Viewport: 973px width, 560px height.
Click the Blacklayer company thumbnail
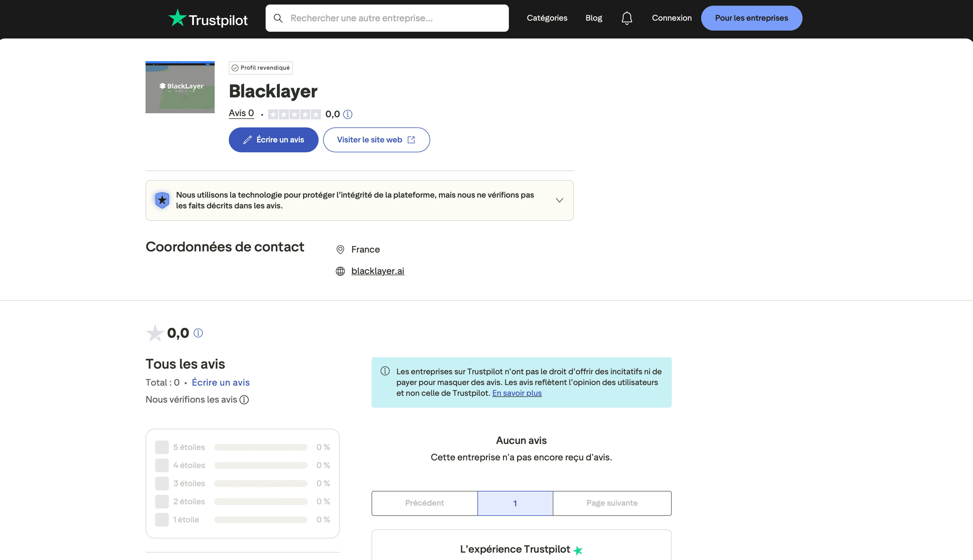pyautogui.click(x=180, y=87)
